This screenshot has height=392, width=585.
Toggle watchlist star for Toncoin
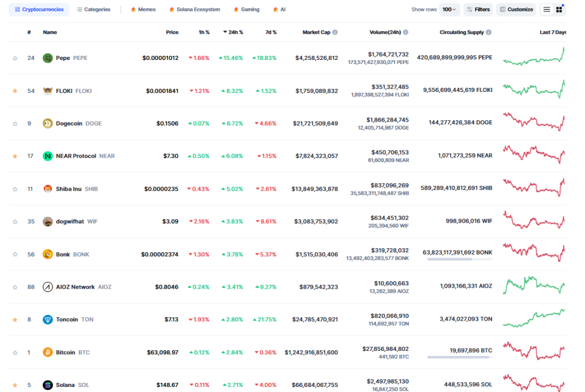tap(15, 320)
